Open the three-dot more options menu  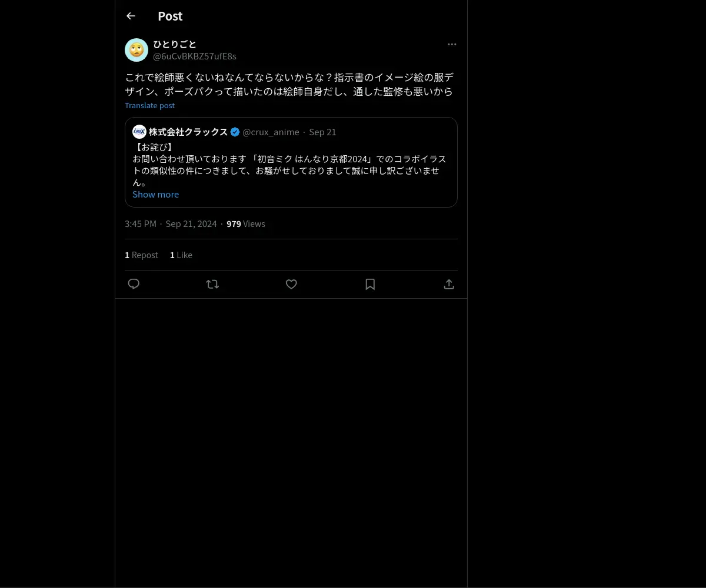pyautogui.click(x=452, y=44)
